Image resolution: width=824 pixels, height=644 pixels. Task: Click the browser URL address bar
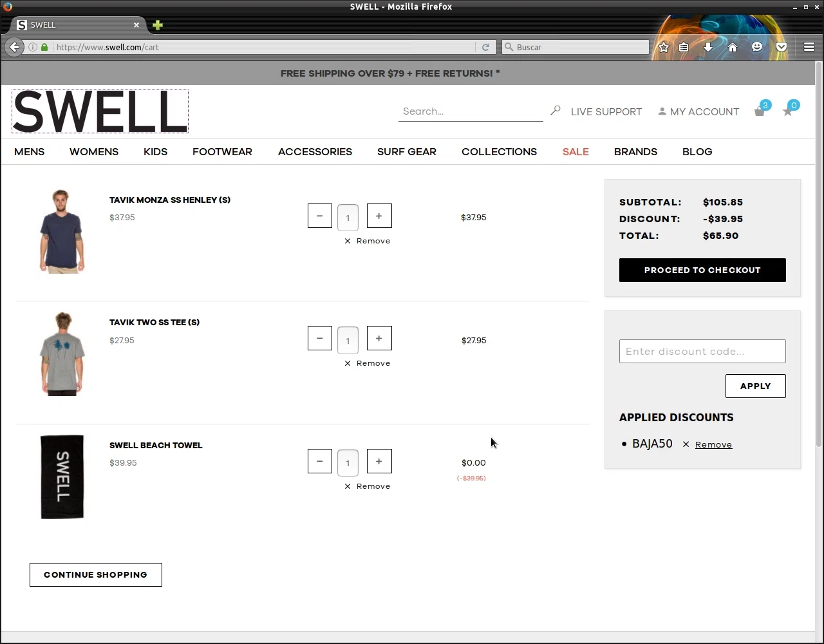pos(264,47)
